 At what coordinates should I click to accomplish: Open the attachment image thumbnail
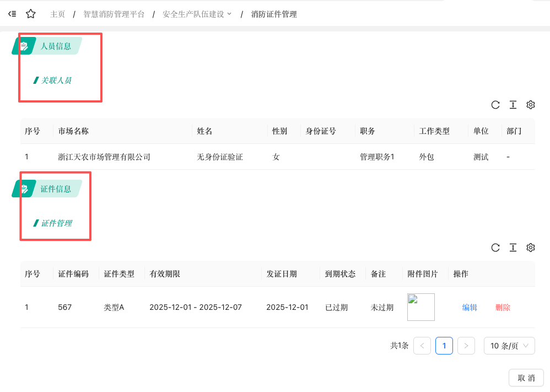421,307
